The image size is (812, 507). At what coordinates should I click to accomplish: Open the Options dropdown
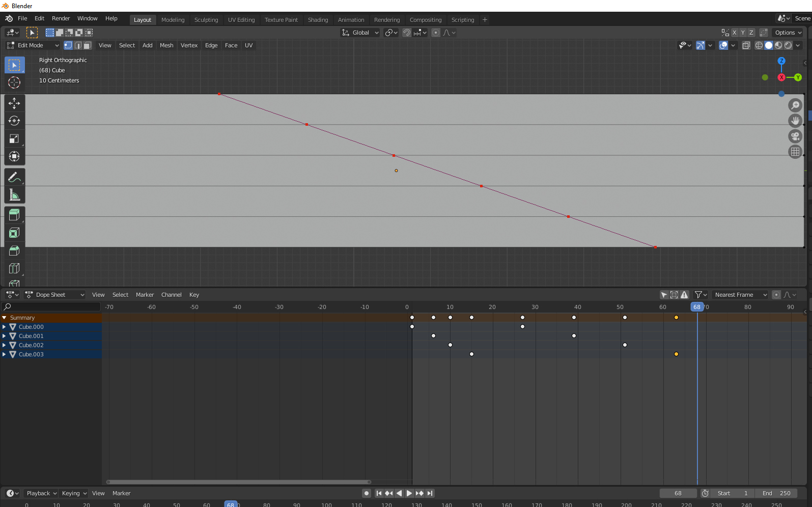click(x=788, y=33)
